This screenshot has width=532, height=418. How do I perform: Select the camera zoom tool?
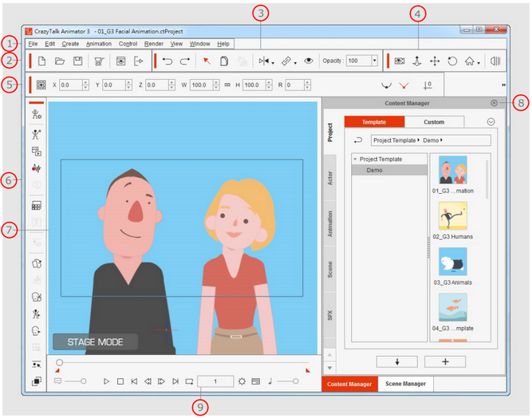click(416, 61)
